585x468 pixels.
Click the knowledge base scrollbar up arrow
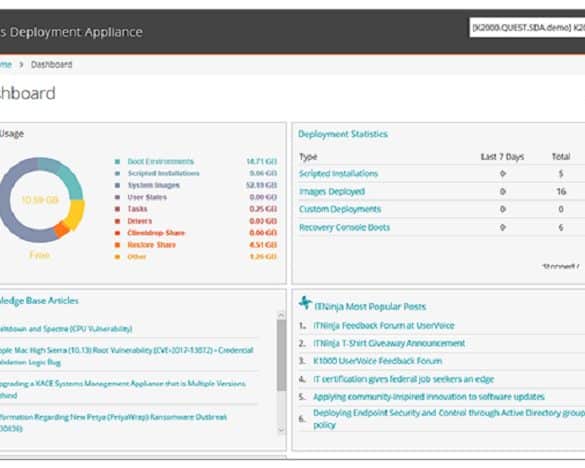(282, 315)
